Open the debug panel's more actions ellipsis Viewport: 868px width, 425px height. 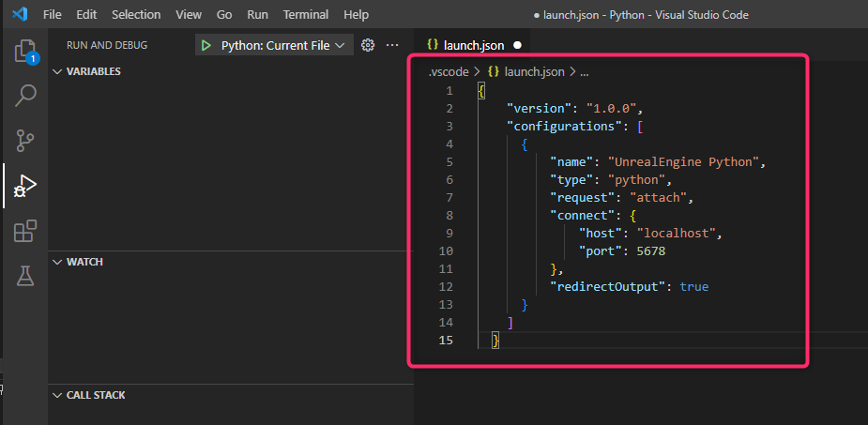coord(392,45)
